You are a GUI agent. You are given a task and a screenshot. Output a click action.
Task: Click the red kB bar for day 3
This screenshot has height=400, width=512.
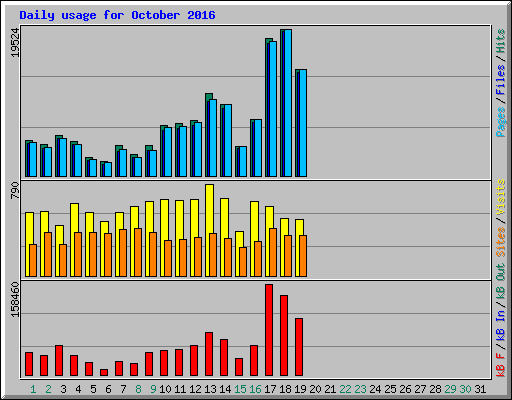[x=59, y=361]
